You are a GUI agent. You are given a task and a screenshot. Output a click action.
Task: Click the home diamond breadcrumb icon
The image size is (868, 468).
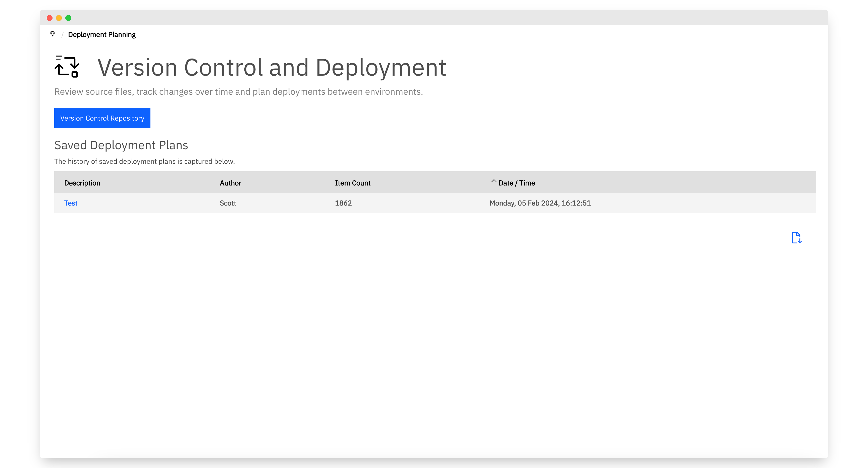click(x=52, y=34)
